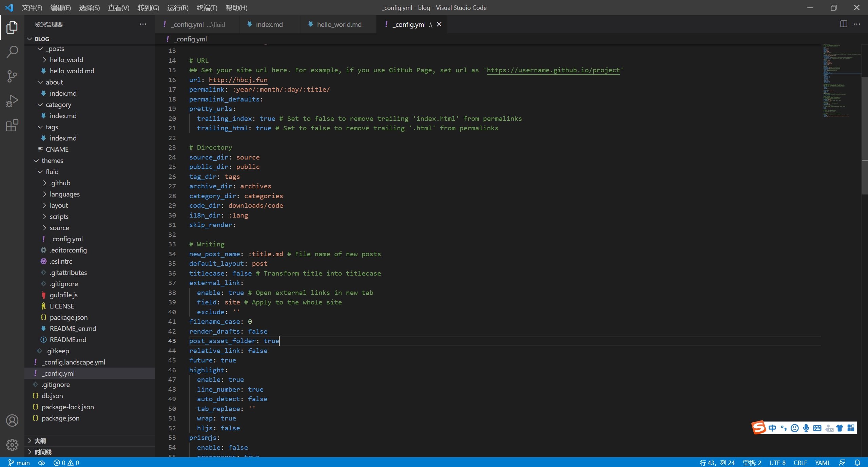868x467 pixels.
Task: Click line and column indicator 行 43, 列 24
Action: pyautogui.click(x=717, y=463)
